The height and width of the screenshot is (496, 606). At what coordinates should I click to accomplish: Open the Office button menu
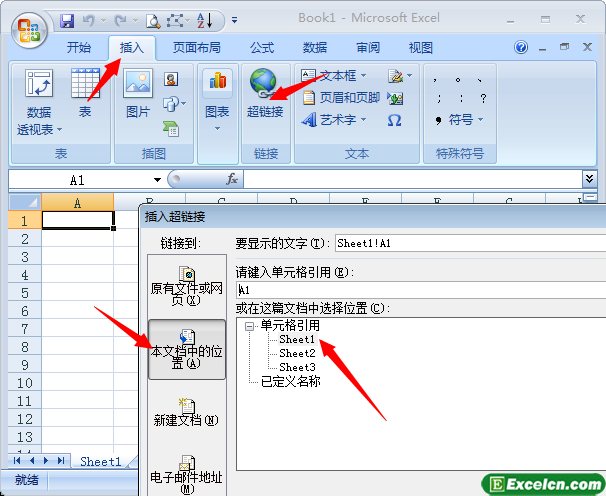point(29,31)
